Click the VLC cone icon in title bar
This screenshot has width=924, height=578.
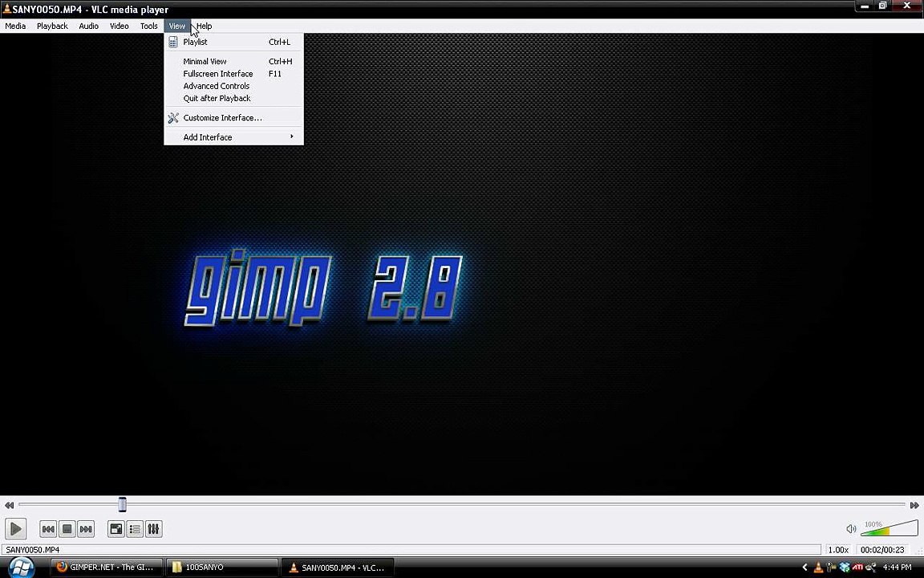click(x=6, y=9)
